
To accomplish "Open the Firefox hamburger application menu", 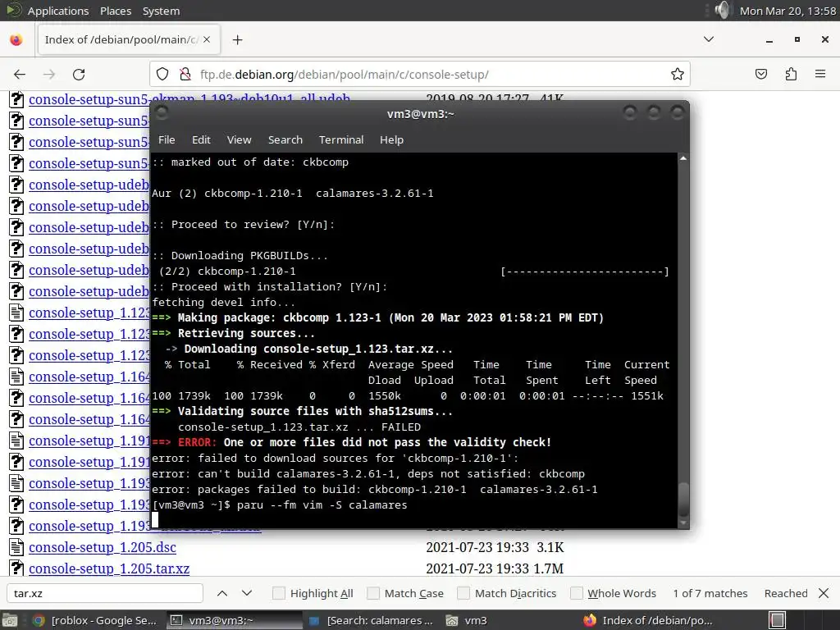I will 820,75.
